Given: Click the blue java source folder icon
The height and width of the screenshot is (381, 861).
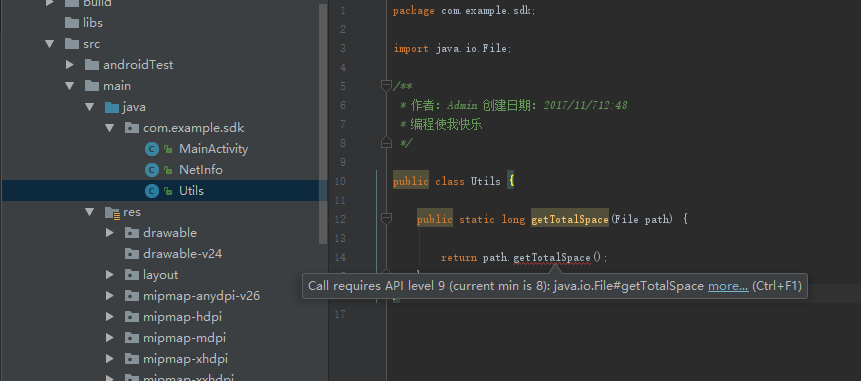Looking at the screenshot, I should pyautogui.click(x=112, y=107).
